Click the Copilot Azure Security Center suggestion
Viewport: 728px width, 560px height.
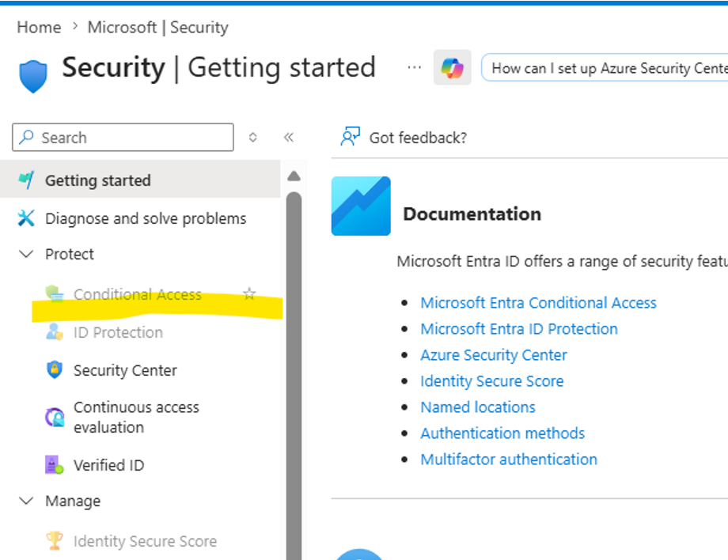(605, 68)
